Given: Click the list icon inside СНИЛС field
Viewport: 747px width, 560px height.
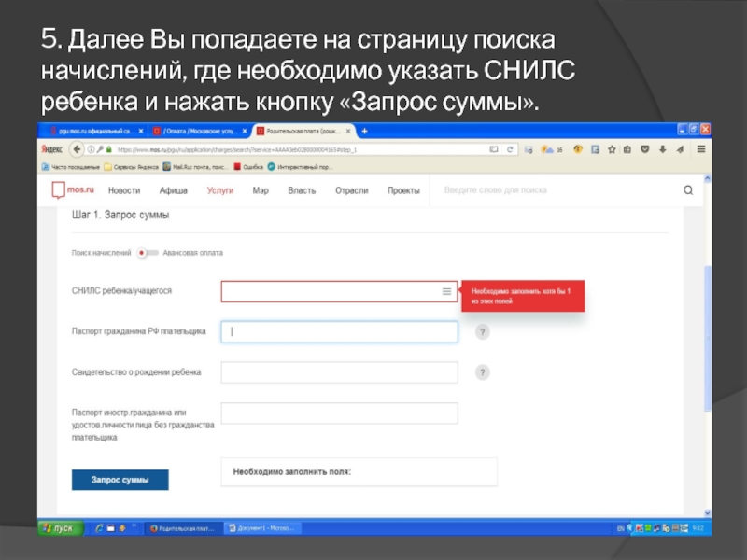Looking at the screenshot, I should point(446,291).
